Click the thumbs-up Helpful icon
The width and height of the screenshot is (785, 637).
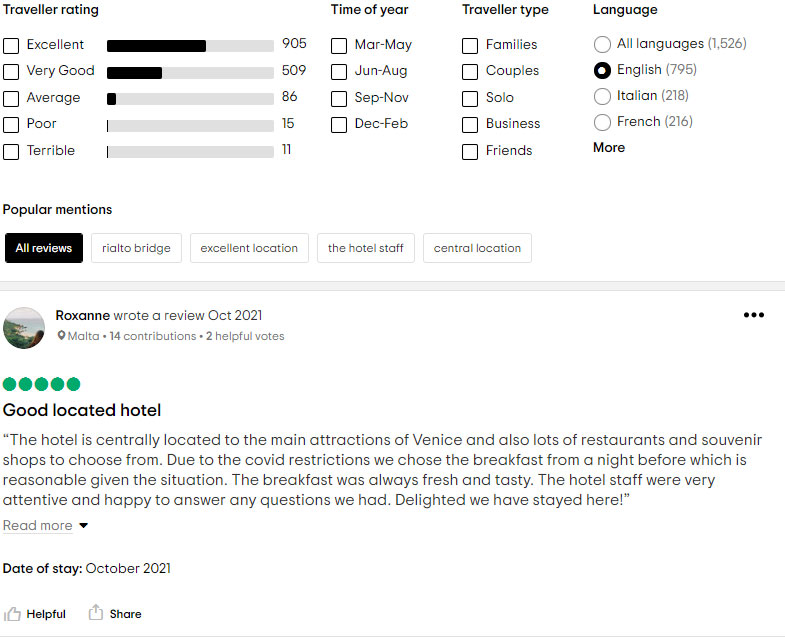[12, 614]
